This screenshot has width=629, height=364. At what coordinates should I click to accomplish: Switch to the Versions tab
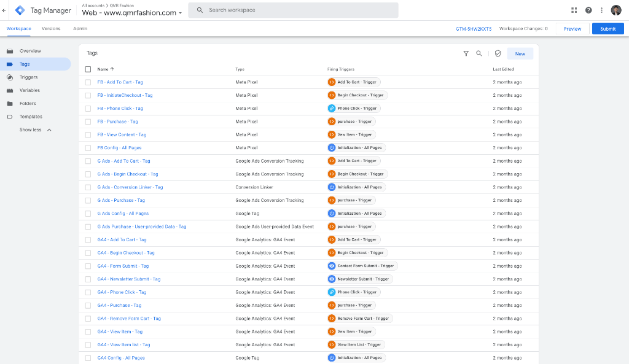click(x=51, y=29)
